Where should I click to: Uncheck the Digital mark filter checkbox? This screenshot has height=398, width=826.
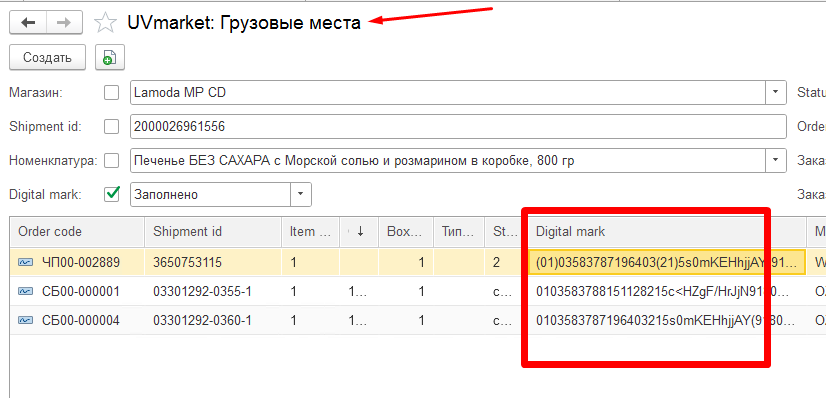(x=112, y=194)
